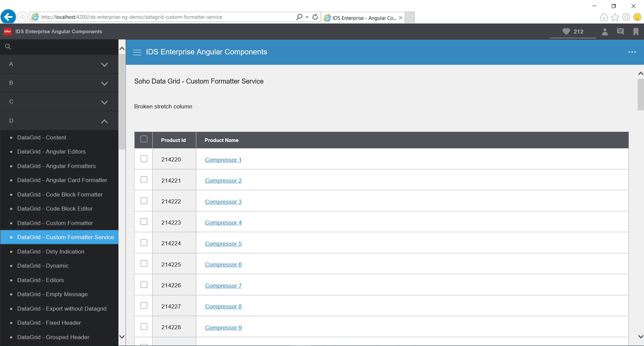Open the Compressor 9 link
This screenshot has width=644, height=346.
tap(223, 328)
